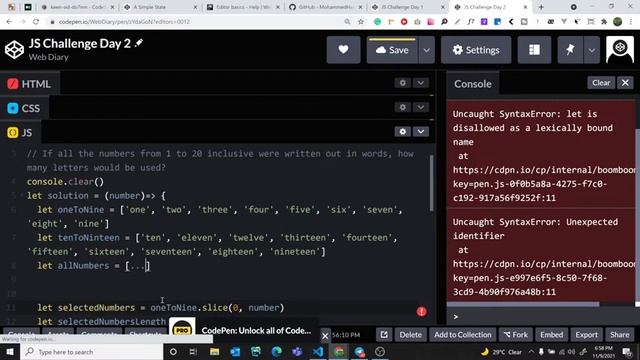Open Task View on taskbar
The image size is (640, 360).
pyautogui.click(x=193, y=351)
